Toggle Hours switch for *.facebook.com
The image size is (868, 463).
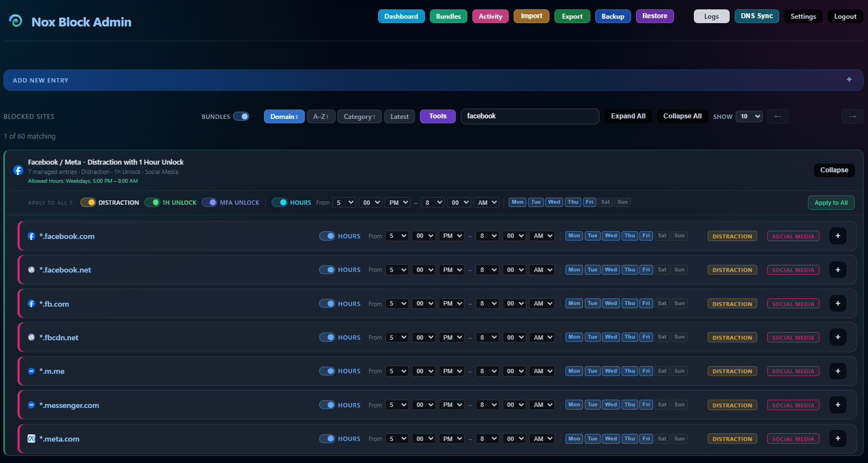click(x=327, y=236)
